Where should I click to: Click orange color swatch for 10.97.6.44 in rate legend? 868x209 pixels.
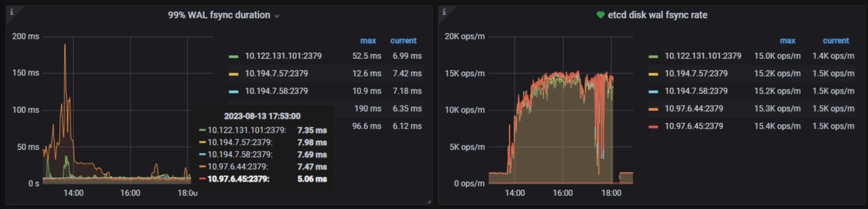point(653,109)
